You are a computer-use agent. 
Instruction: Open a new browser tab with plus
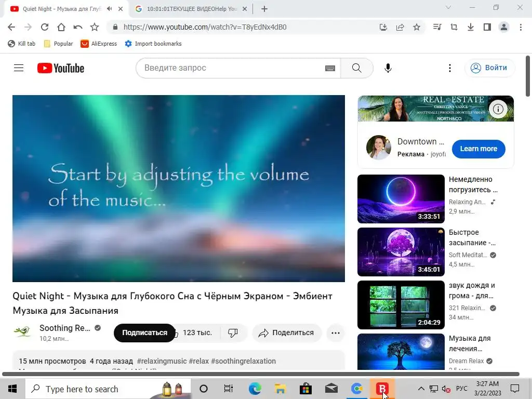click(x=264, y=9)
